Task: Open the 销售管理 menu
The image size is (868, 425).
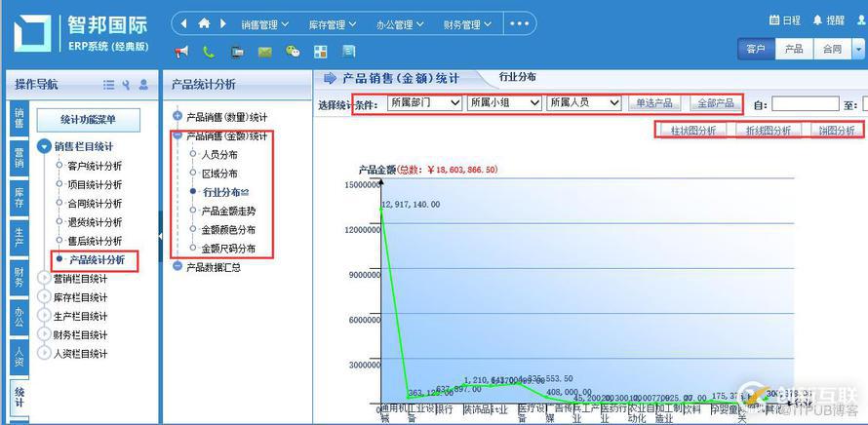Action: (265, 24)
